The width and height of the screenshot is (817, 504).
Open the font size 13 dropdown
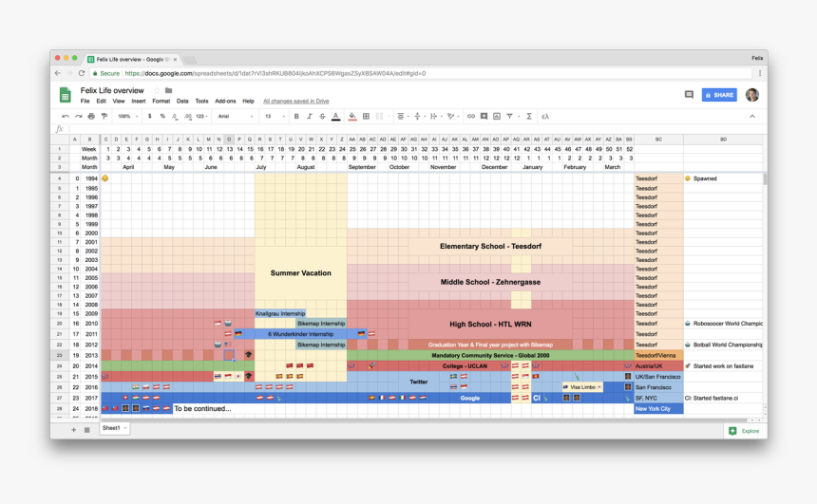coord(275,116)
